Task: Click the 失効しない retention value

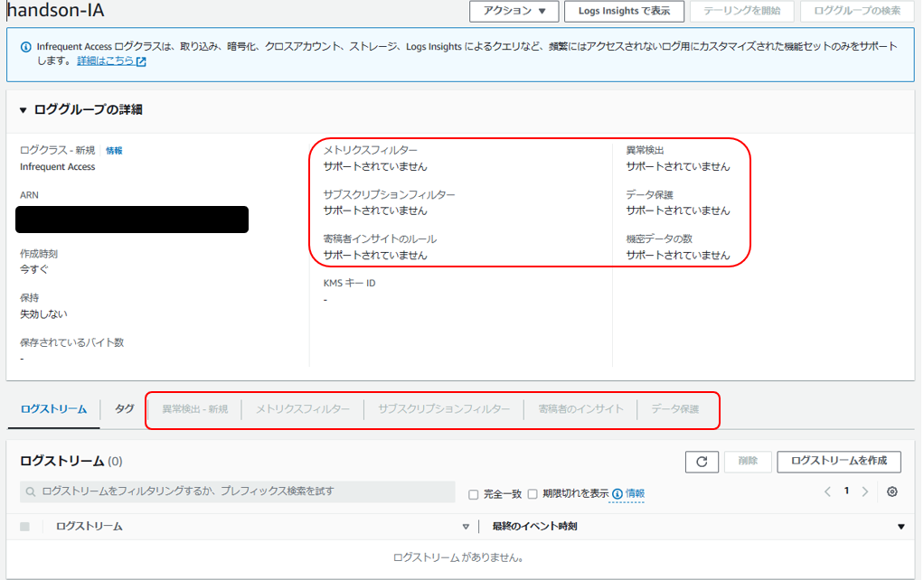Action: tap(43, 314)
